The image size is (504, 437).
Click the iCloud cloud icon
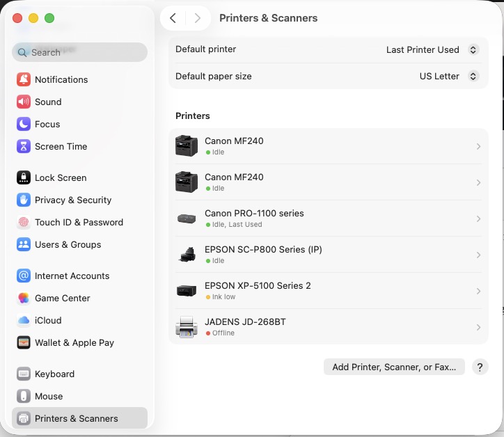(24, 320)
